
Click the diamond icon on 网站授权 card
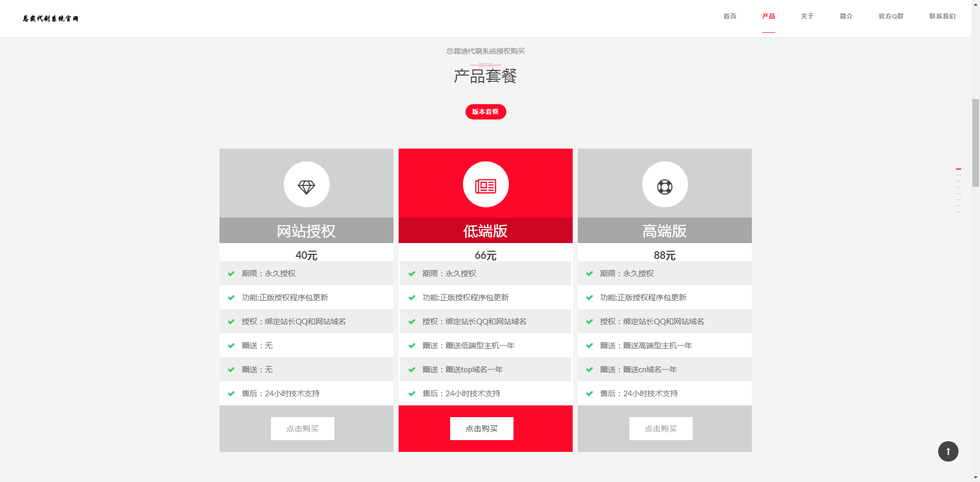[x=306, y=187]
